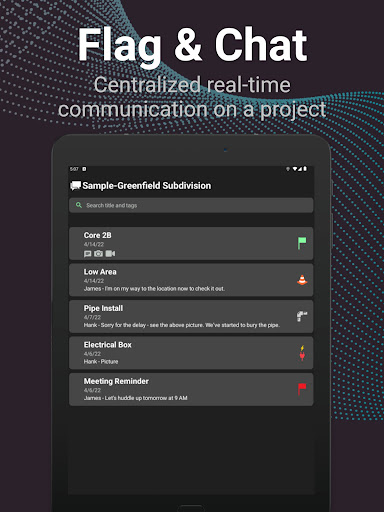
Task: Click the chat bubbles icon beside project title
Action: click(x=75, y=186)
